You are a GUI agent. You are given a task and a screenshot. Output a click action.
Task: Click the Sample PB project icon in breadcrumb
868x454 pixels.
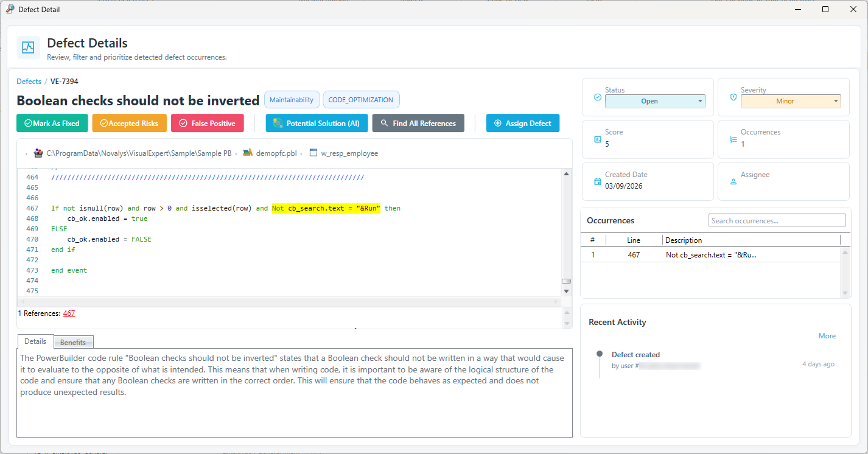tap(38, 153)
